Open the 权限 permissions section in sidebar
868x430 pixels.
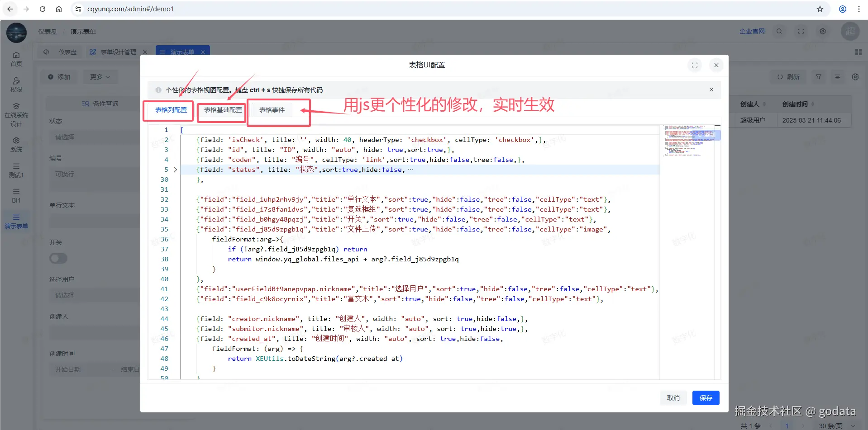tap(16, 84)
